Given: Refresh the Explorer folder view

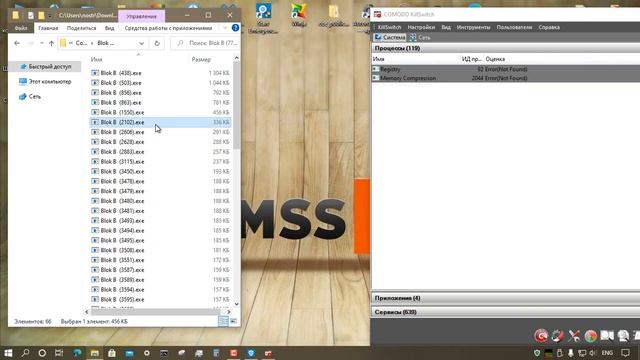Looking at the screenshot, I should (157, 43).
